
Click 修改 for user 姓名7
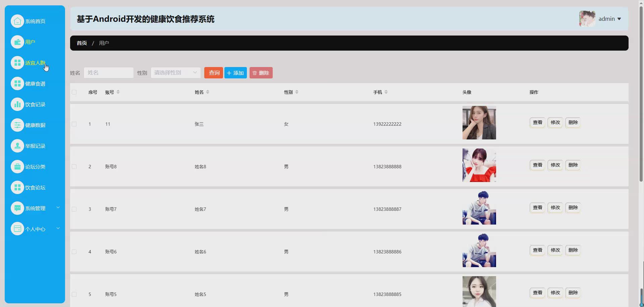(x=555, y=208)
